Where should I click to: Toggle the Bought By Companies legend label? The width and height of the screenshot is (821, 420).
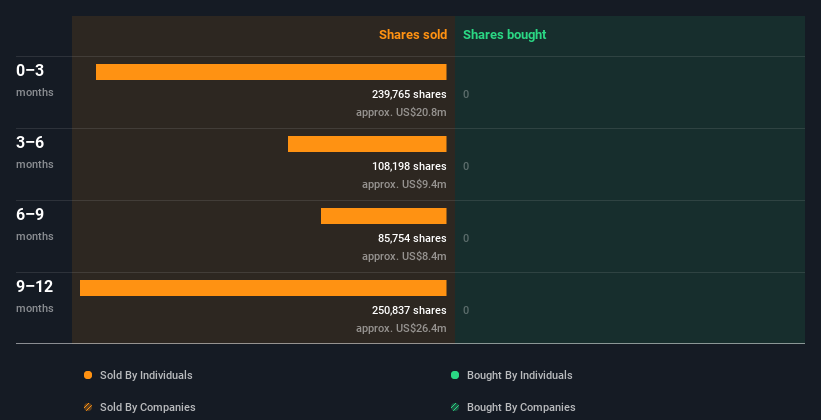(521, 407)
